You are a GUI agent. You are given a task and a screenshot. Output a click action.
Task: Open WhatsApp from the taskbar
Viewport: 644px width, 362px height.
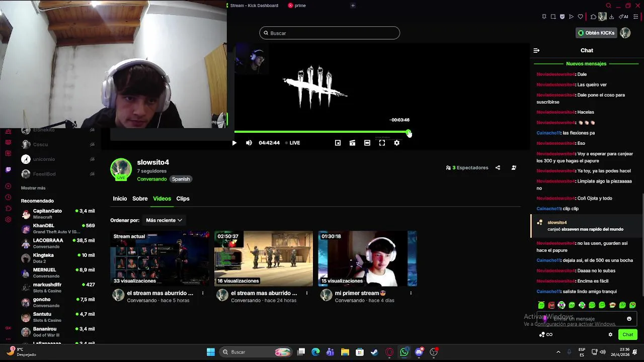[404, 352]
